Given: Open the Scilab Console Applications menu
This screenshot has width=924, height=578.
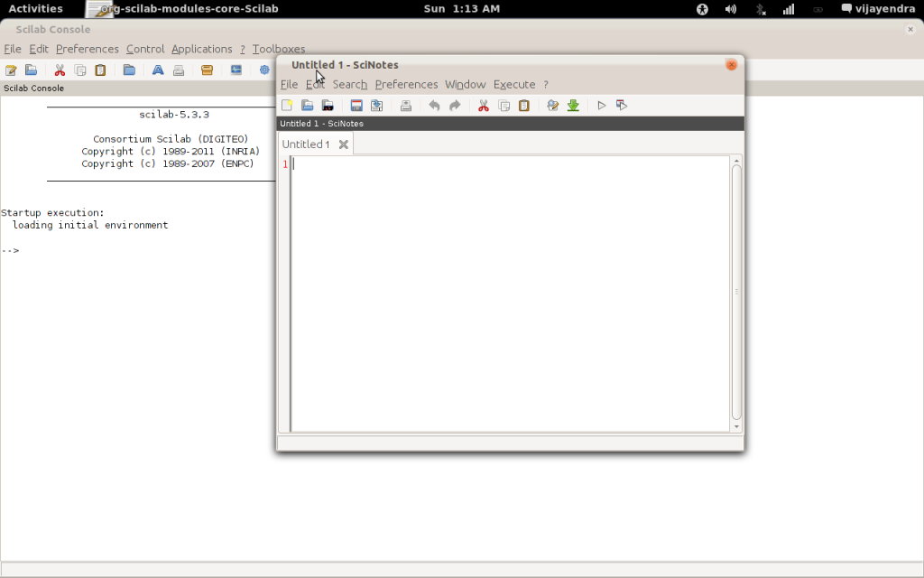Looking at the screenshot, I should (x=201, y=49).
